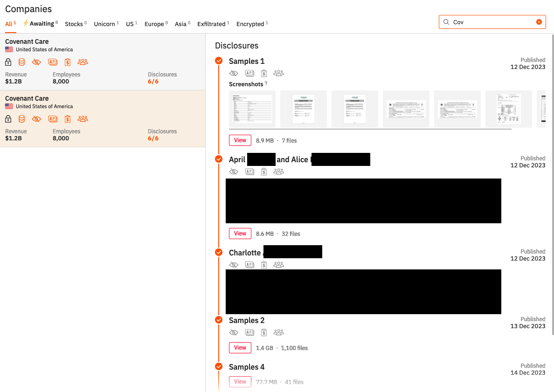Click ID card icon in first Covenant Care card
The height and width of the screenshot is (392, 554).
(x=53, y=62)
